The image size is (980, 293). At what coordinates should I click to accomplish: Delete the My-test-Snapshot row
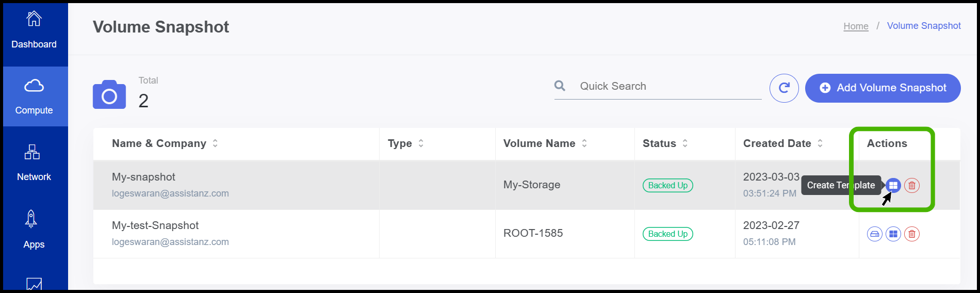coord(912,234)
